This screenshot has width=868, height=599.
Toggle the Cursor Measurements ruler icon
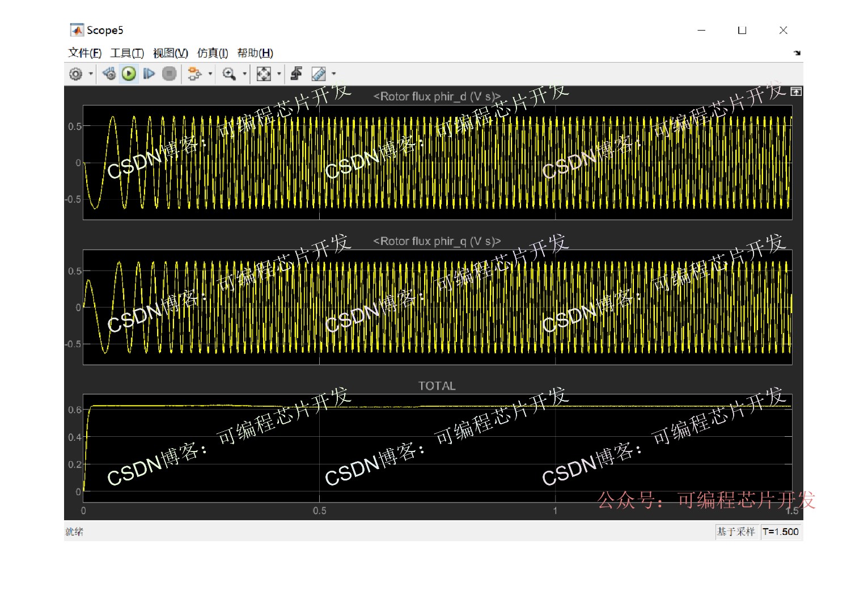click(x=319, y=74)
